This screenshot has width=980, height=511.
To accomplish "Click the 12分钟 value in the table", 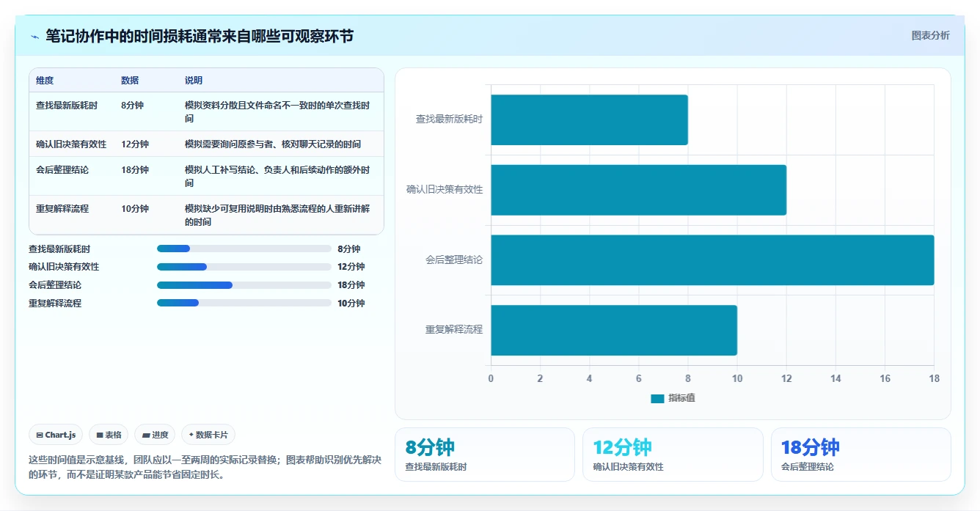I will point(135,144).
